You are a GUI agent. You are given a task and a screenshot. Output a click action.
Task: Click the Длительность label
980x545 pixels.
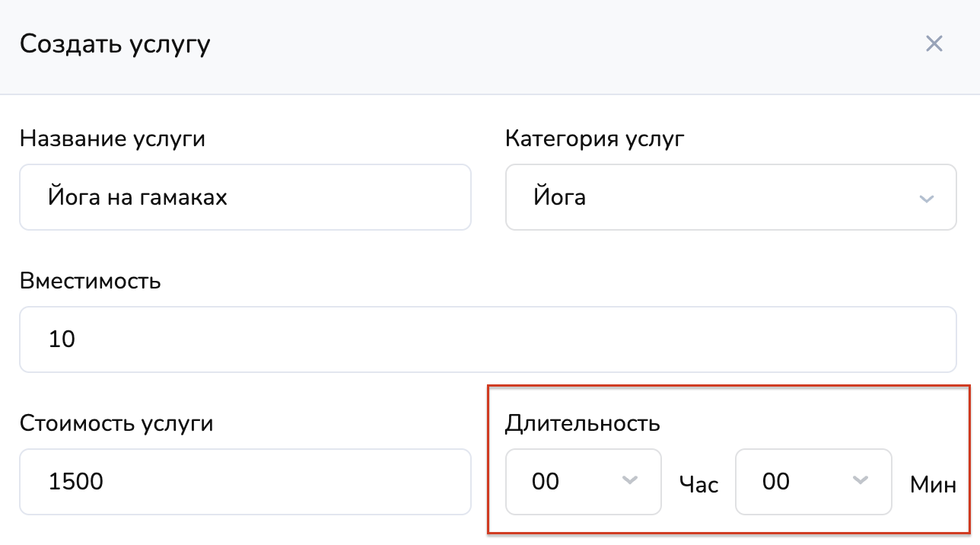582,423
